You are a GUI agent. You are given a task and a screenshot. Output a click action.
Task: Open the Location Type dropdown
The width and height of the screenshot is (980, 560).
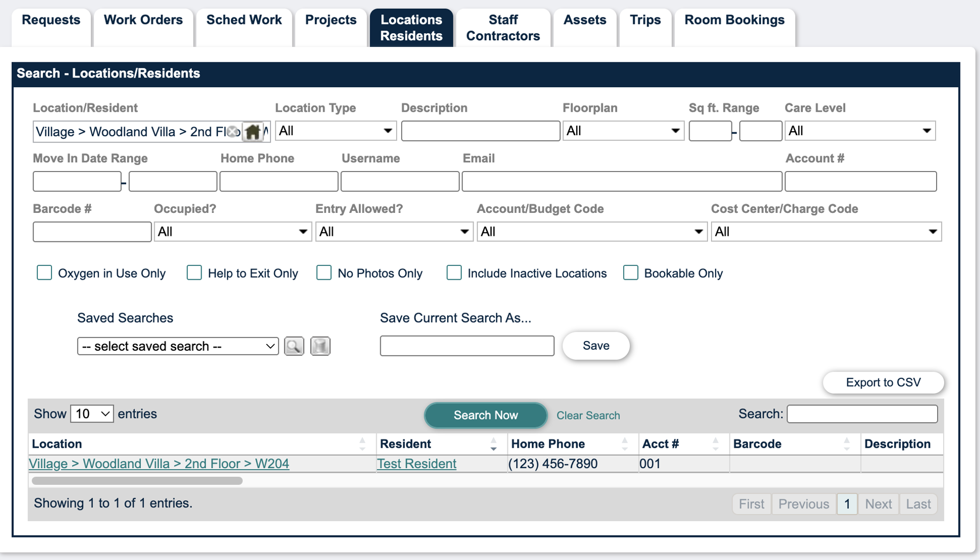tap(336, 131)
